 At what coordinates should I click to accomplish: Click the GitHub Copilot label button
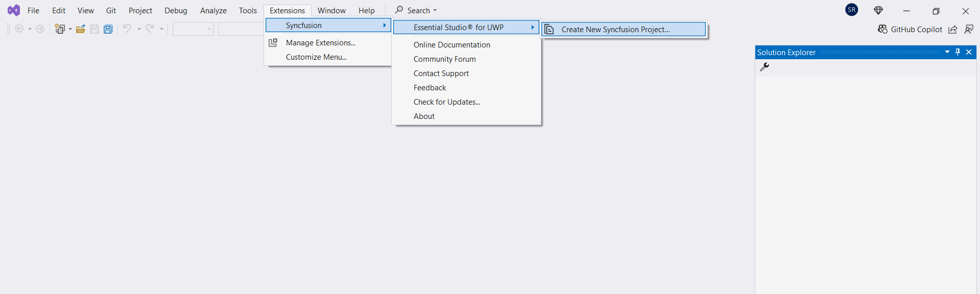(x=917, y=30)
